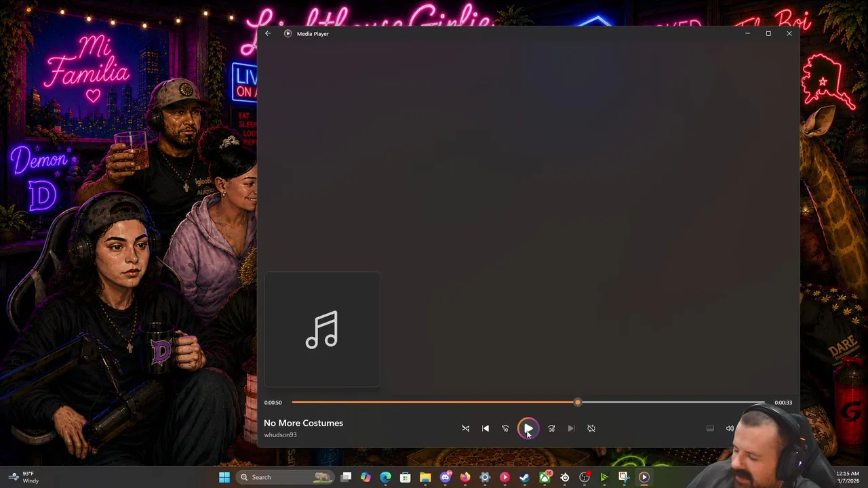
Task: Click the music note album art thumbnail
Action: pos(322,329)
